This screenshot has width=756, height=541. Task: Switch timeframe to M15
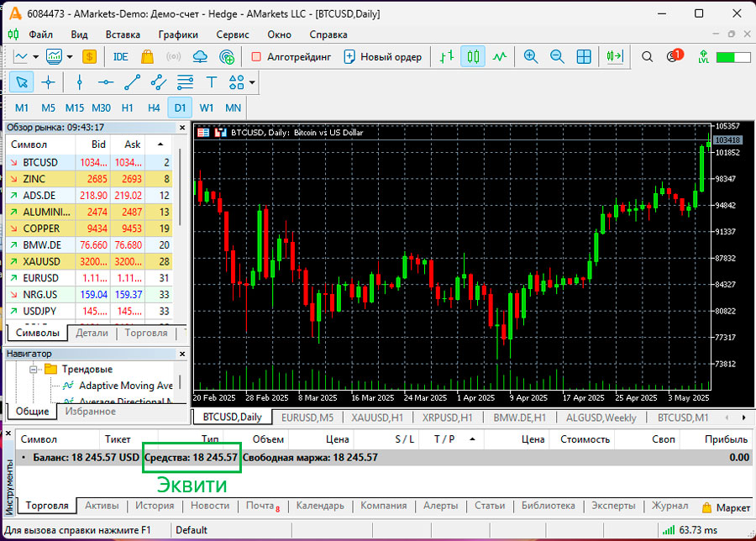[74, 108]
